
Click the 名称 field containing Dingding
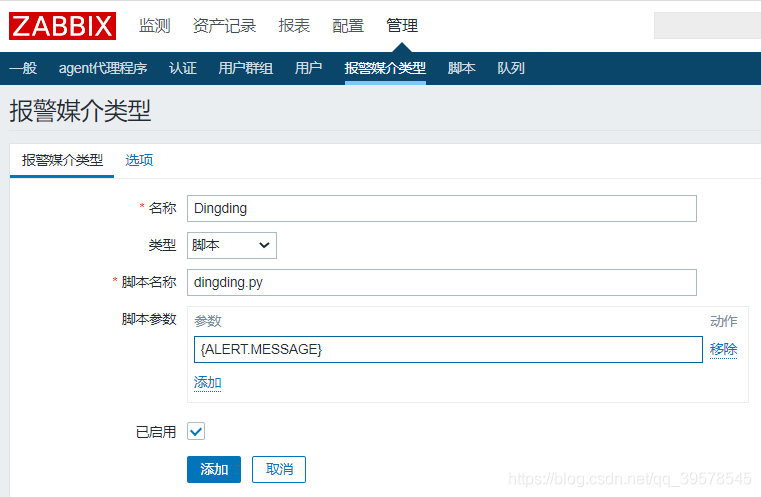(442, 209)
